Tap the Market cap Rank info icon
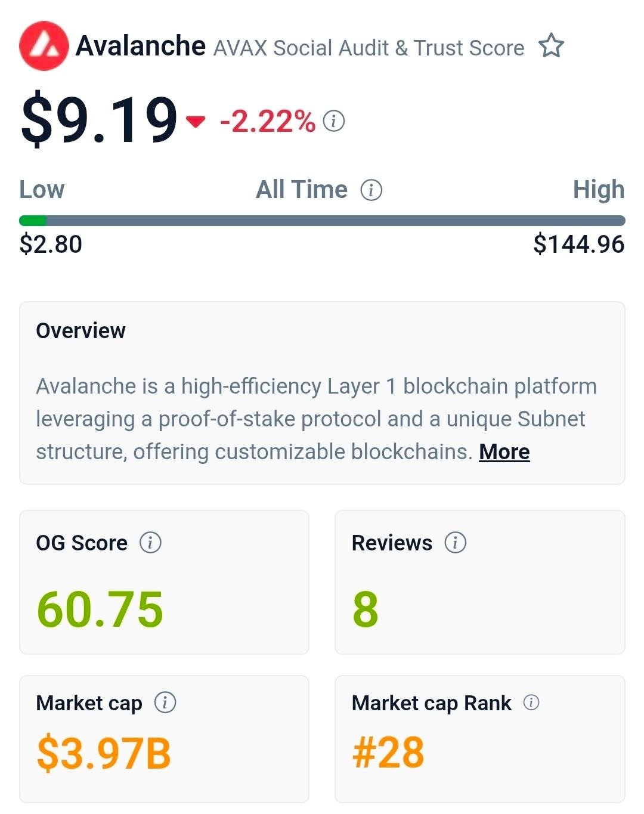 point(531,702)
